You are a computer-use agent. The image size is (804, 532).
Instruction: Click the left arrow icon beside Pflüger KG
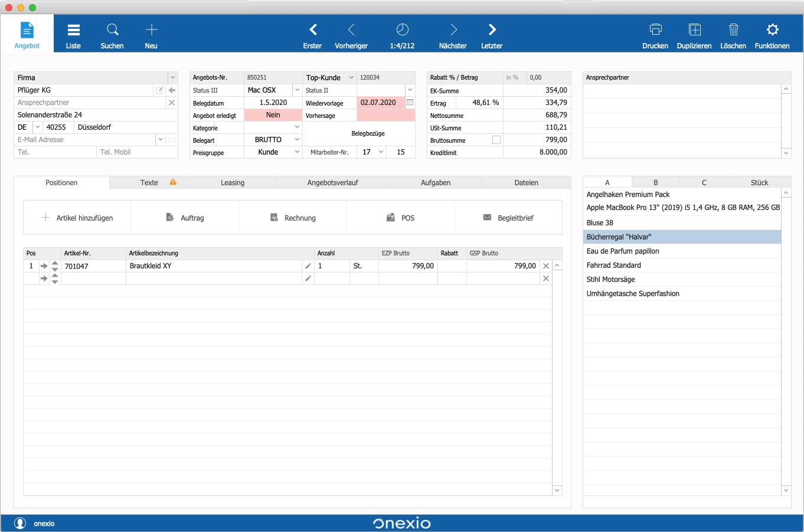pos(172,90)
